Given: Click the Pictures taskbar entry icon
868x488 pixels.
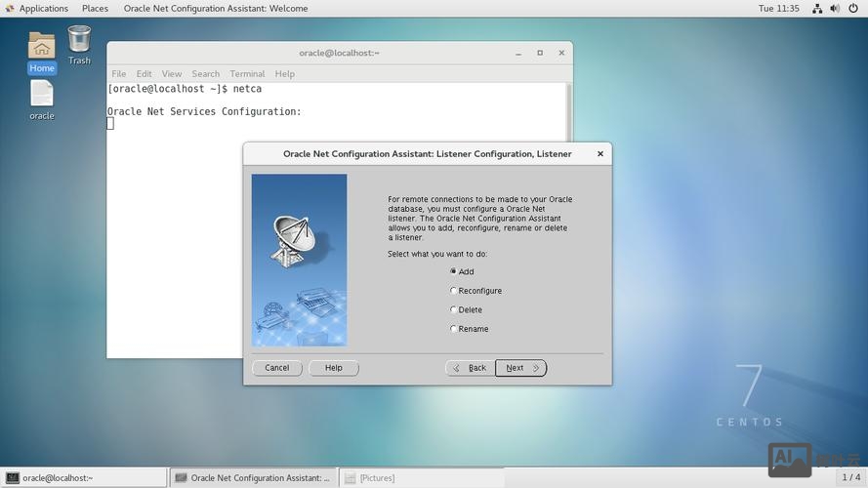Looking at the screenshot, I should click(350, 477).
